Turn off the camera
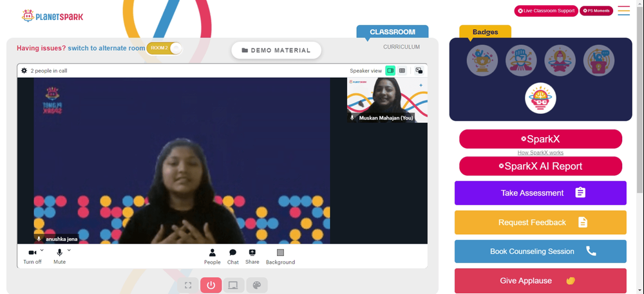This screenshot has height=294, width=644. 32,256
